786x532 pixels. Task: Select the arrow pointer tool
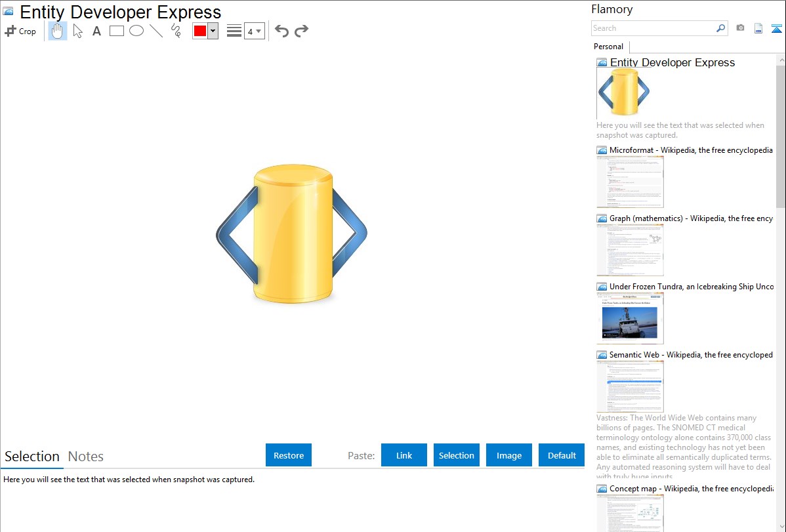(77, 31)
